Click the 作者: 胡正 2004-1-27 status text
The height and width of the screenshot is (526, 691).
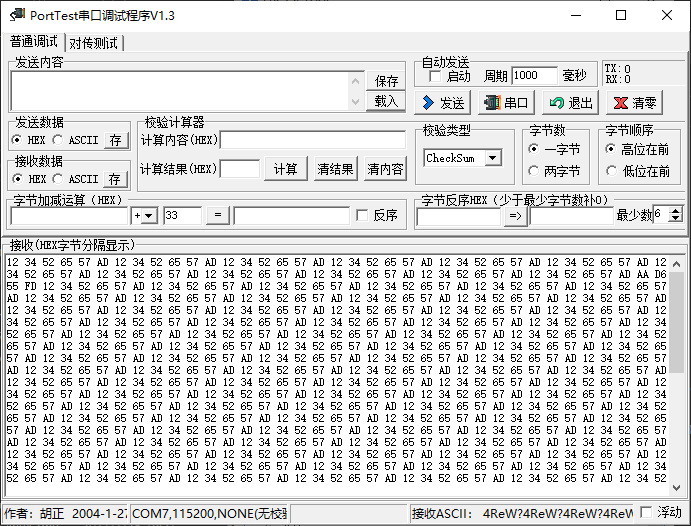pos(65,513)
